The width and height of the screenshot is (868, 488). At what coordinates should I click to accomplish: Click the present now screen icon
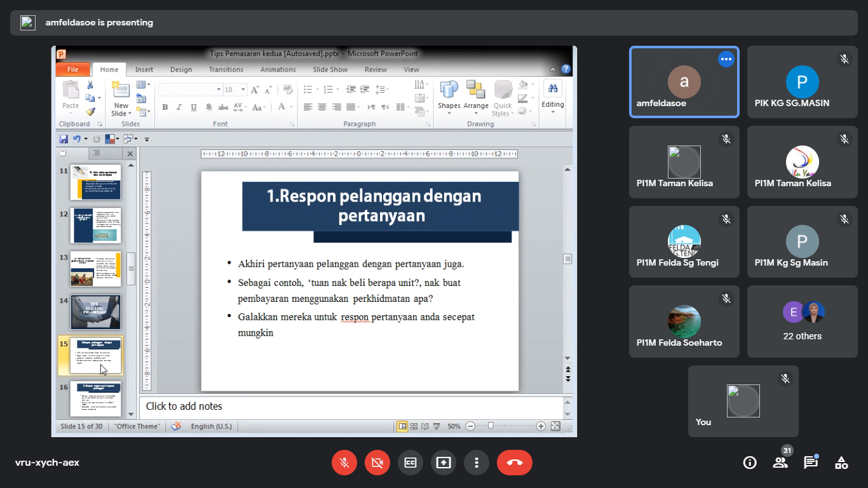[x=444, y=463]
